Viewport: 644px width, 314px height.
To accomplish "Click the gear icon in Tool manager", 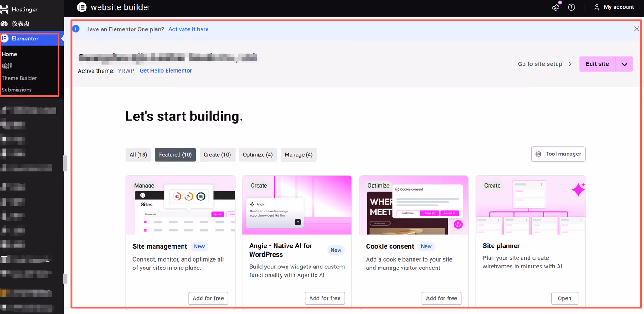I will pos(539,154).
